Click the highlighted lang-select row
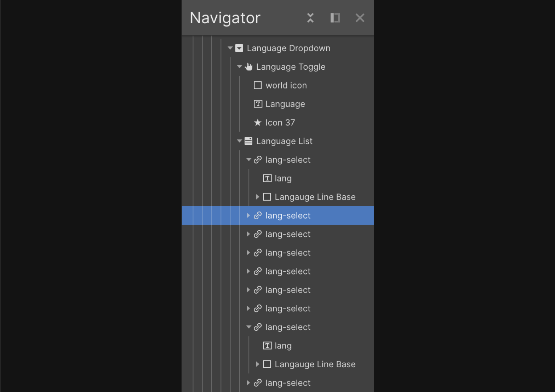The width and height of the screenshot is (555, 392). (287, 215)
